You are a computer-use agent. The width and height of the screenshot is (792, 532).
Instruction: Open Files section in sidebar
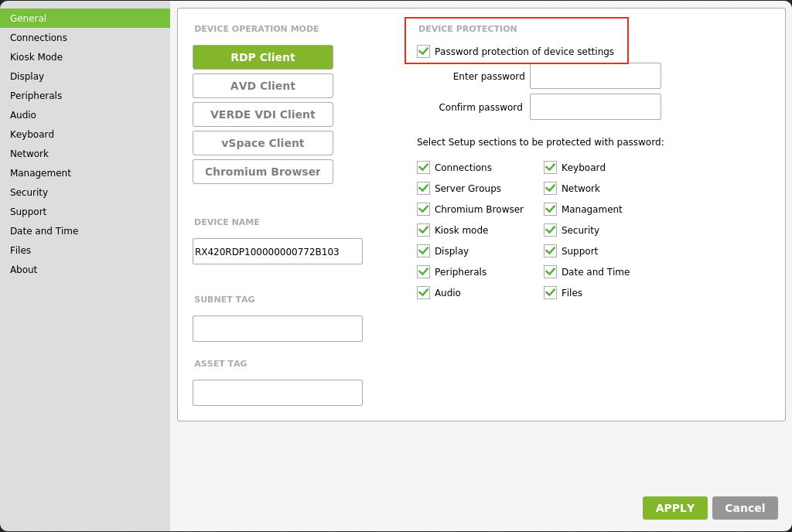[85, 251]
